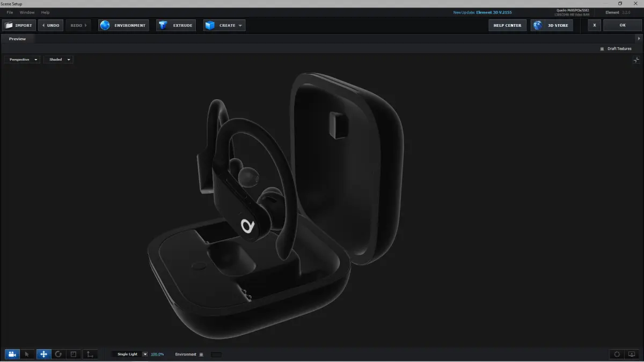Click the 3D Store globe icon

point(538,25)
